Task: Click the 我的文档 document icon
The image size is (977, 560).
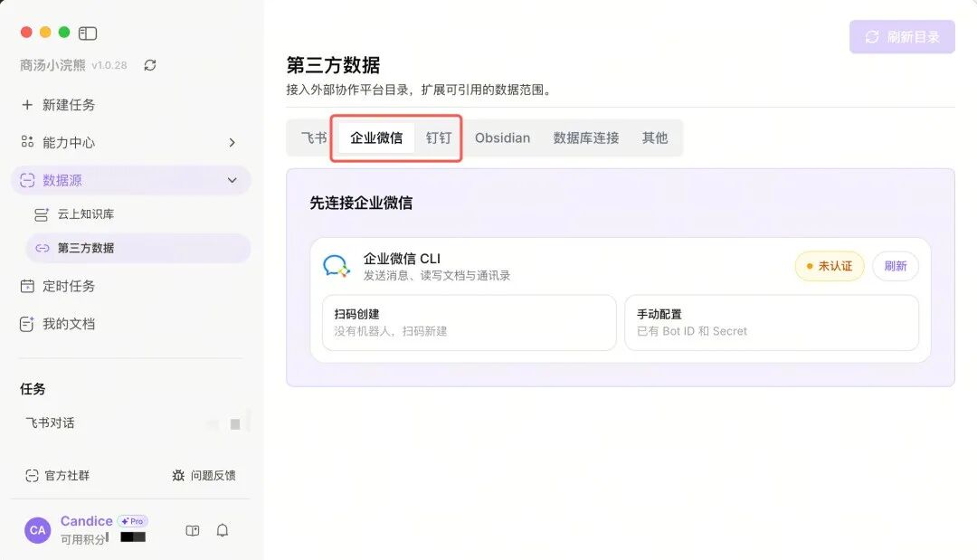Action: coord(27,324)
